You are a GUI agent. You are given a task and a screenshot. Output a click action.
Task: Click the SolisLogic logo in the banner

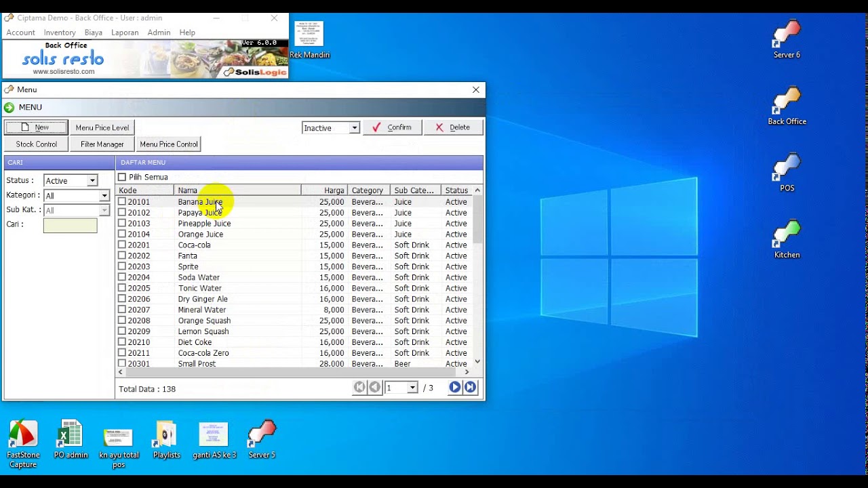click(x=256, y=72)
